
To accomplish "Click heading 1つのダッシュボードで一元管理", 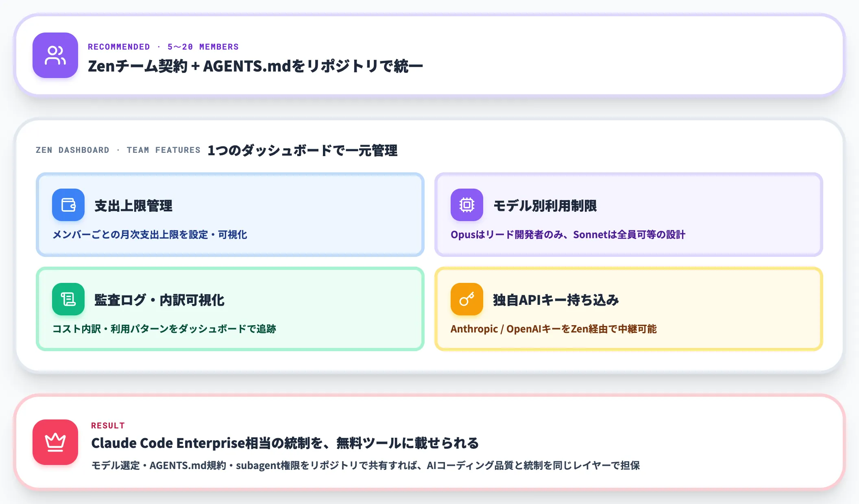I will tap(303, 150).
